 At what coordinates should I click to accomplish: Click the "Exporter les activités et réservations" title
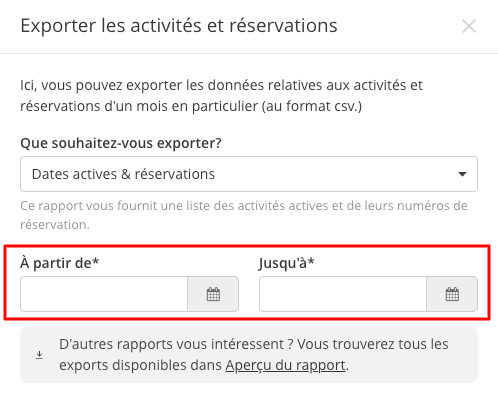(x=179, y=26)
